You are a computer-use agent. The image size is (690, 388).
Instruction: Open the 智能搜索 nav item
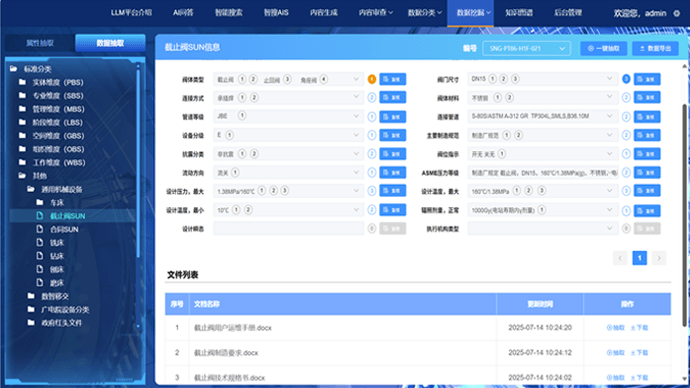tap(228, 13)
